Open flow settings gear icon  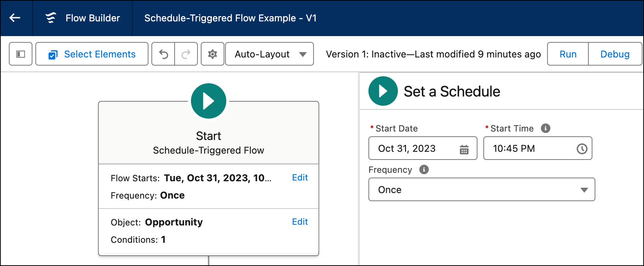click(213, 54)
